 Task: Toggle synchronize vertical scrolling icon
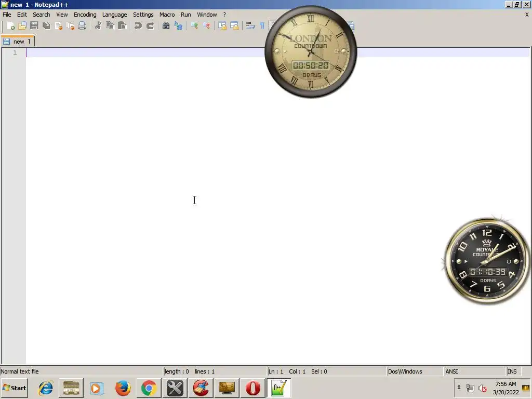(222, 26)
